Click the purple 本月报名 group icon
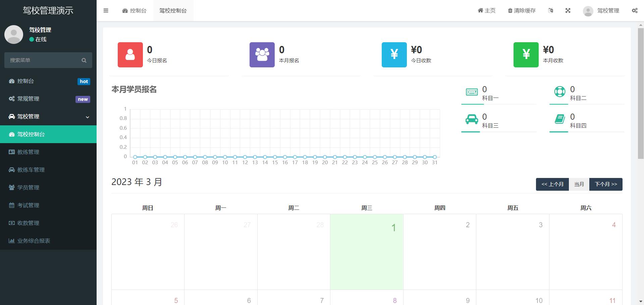Image resolution: width=644 pixels, height=305 pixels. pyautogui.click(x=262, y=55)
